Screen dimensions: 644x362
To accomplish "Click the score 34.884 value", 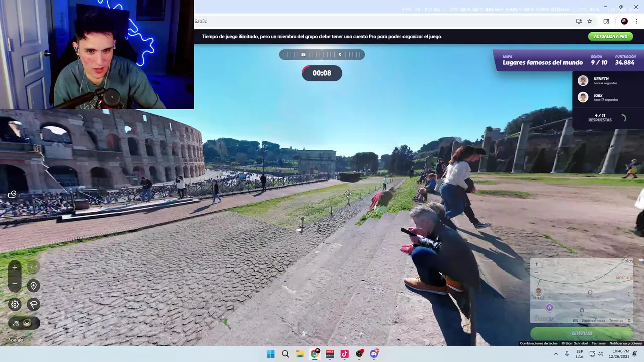I will [625, 63].
